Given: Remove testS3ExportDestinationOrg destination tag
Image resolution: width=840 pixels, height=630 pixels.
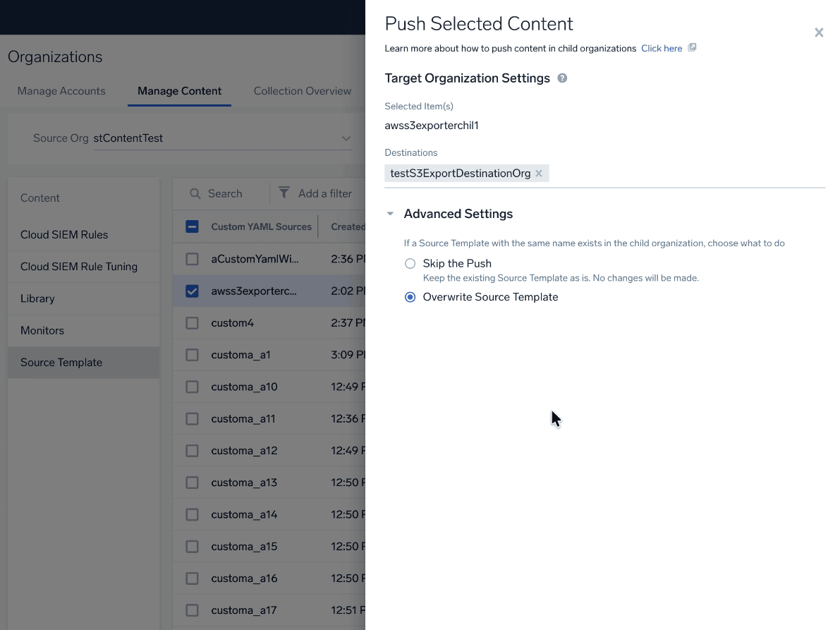Looking at the screenshot, I should click(x=539, y=174).
